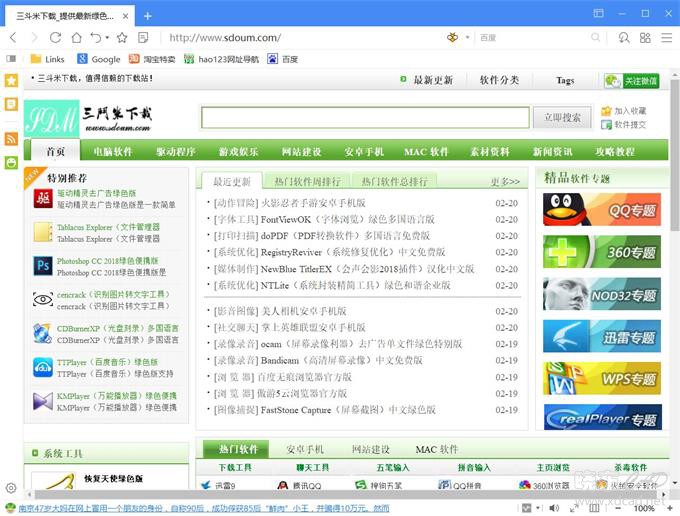Open reader mode page icon in toolbar
The height and width of the screenshot is (516, 680).
[143, 38]
